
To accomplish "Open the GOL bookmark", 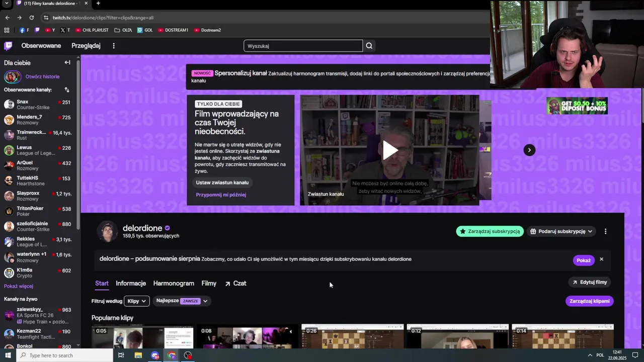I will click(x=145, y=30).
